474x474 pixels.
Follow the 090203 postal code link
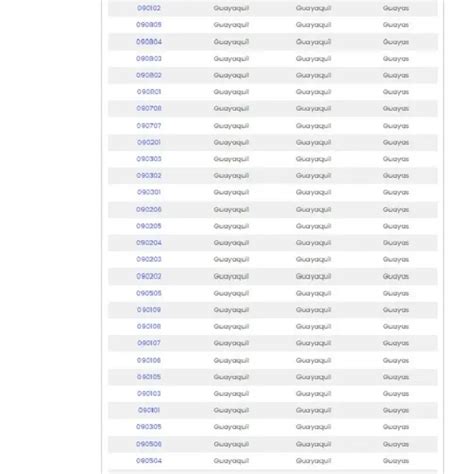tap(149, 259)
